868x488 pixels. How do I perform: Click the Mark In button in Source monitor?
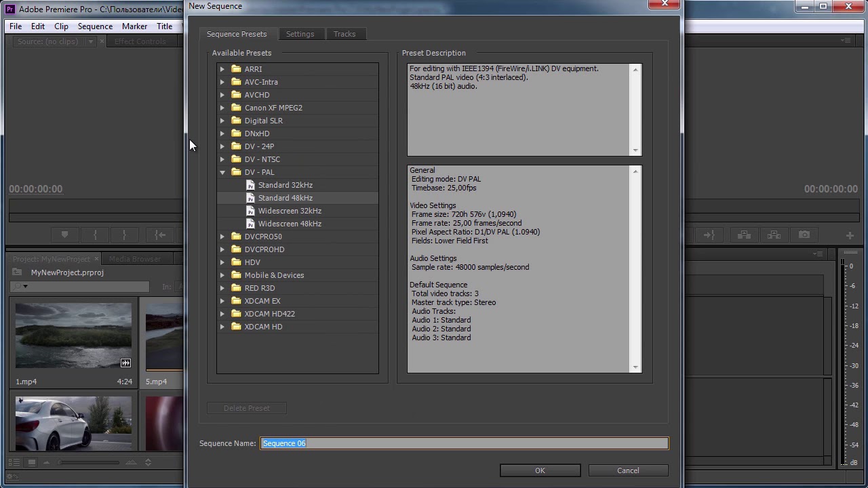[x=95, y=235]
